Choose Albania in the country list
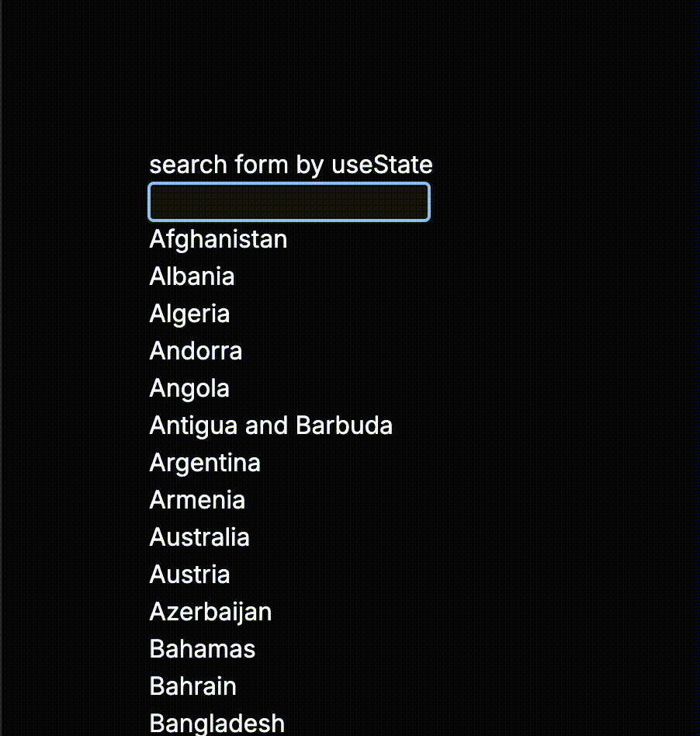The width and height of the screenshot is (700, 736). 192,276
